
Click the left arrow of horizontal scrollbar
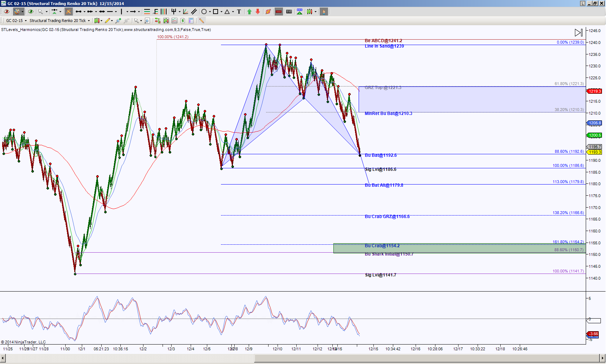pyautogui.click(x=3, y=358)
